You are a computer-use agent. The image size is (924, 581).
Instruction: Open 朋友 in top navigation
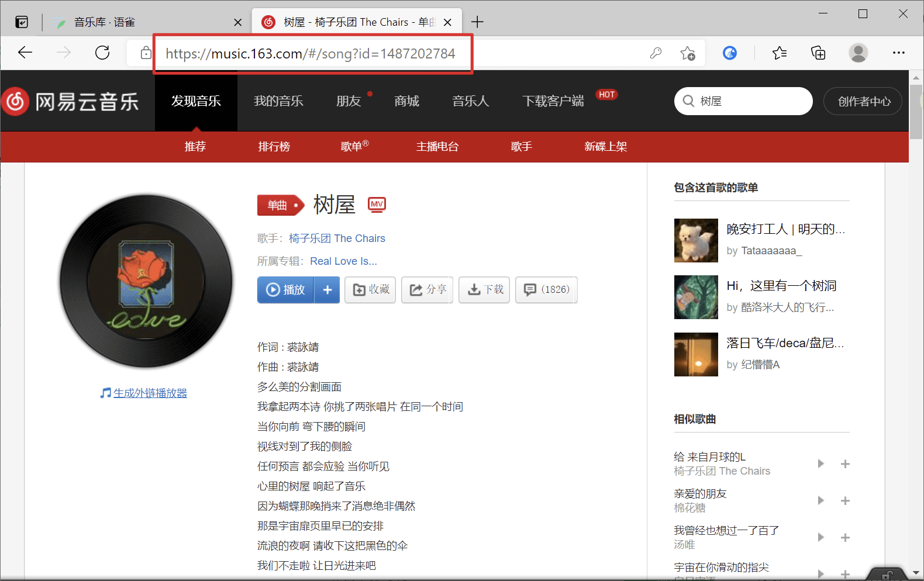tap(349, 101)
